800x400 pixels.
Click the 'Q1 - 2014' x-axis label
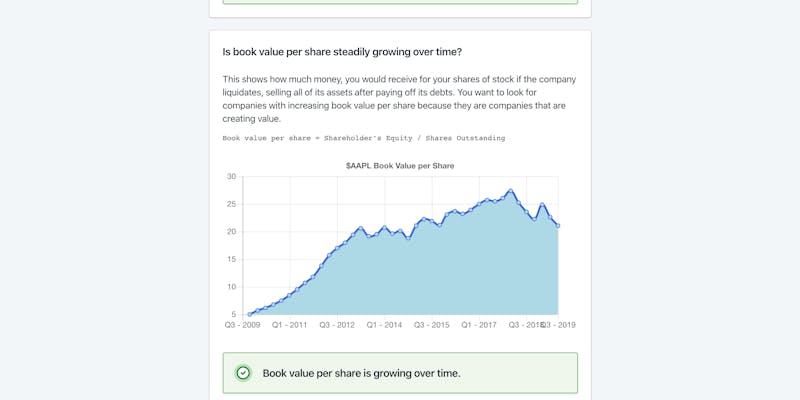pos(384,325)
